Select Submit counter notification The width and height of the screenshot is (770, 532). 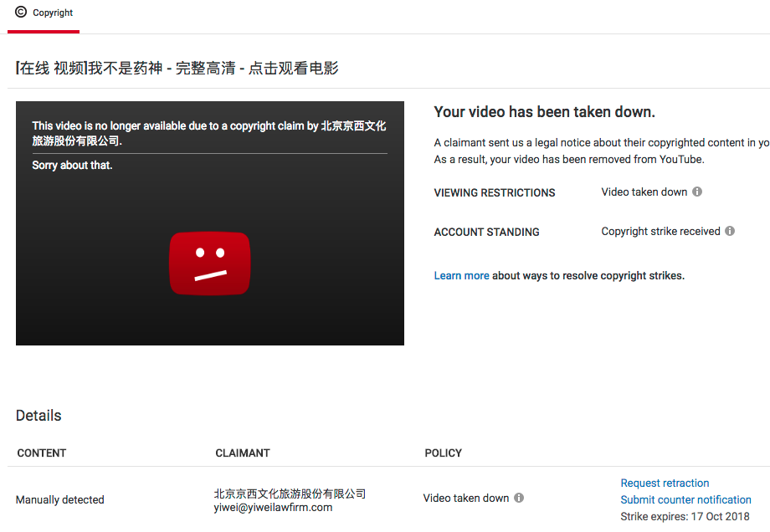(x=685, y=499)
